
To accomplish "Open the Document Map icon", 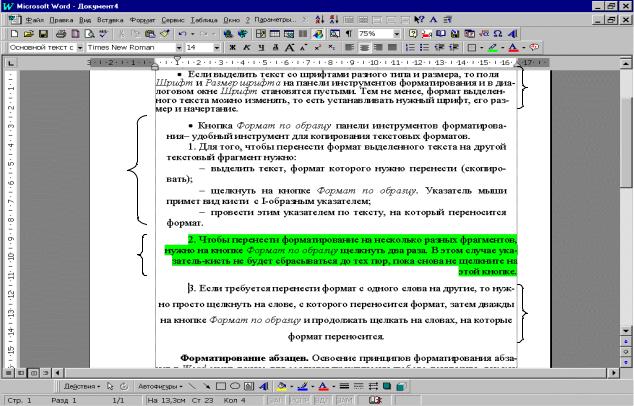I will tap(335, 34).
